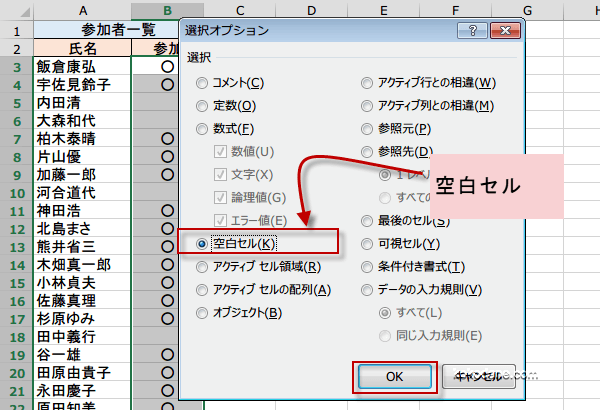600x410 pixels.
Task: Click the cell 永田慶子
Action: point(82,390)
